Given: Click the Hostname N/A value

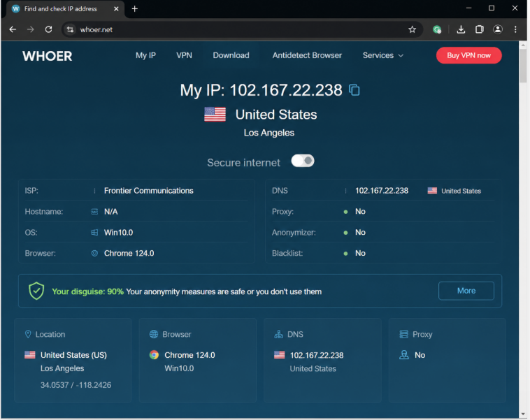Looking at the screenshot, I should click(x=111, y=212).
